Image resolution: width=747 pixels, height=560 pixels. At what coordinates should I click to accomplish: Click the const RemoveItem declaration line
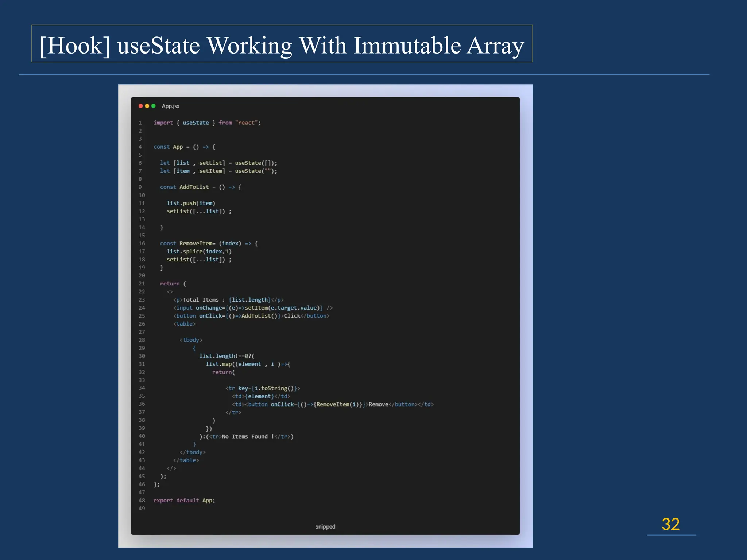[209, 244]
